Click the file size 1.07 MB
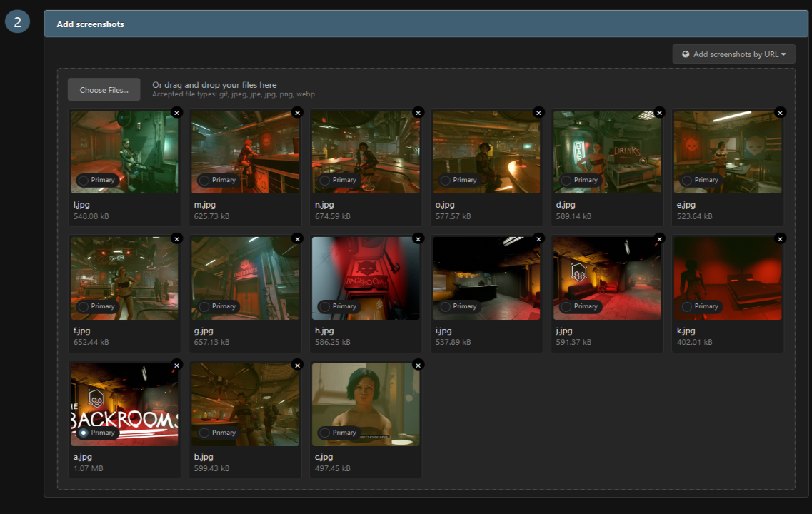 (x=88, y=468)
